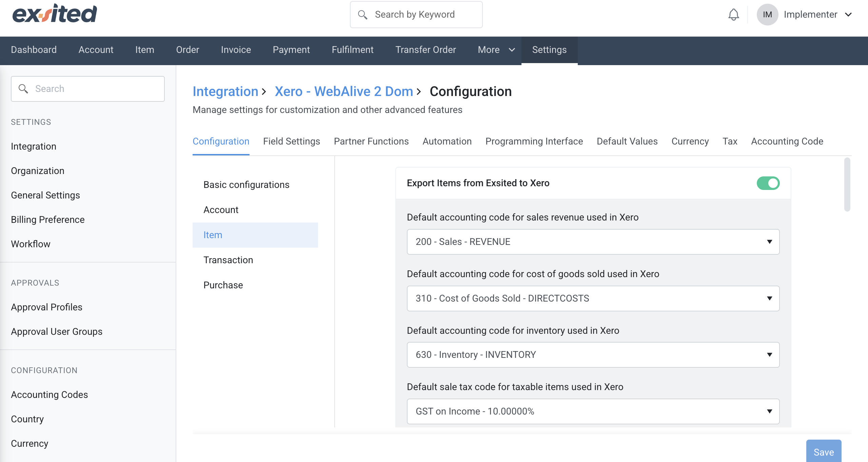Open Accounting Codes in the sidebar

click(x=50, y=395)
